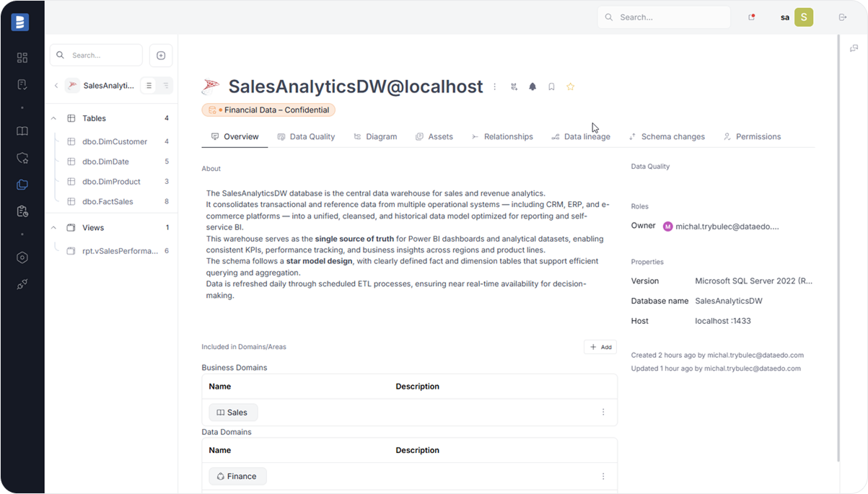868x494 pixels.
Task: Switch tree to hierarchical indented view
Action: tap(165, 86)
